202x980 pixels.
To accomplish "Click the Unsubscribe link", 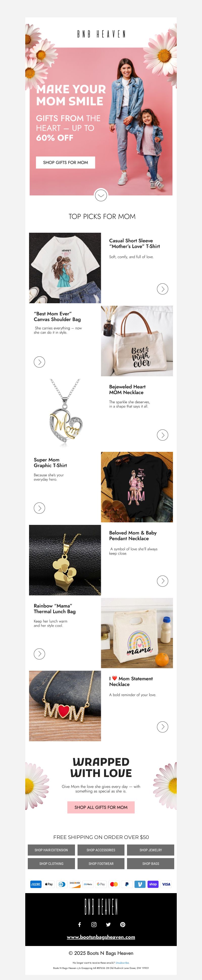I will click(122, 963).
